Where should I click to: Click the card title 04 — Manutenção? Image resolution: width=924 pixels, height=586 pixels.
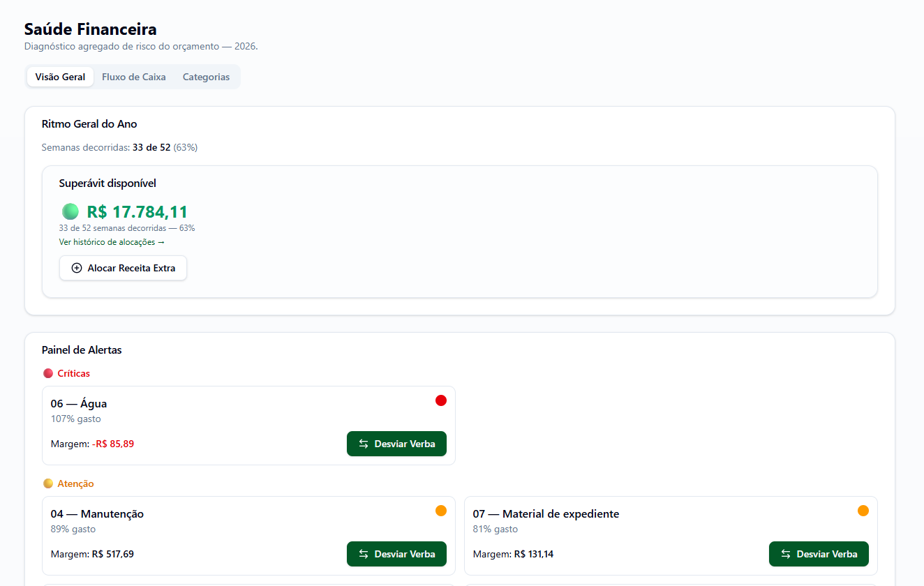(x=97, y=514)
